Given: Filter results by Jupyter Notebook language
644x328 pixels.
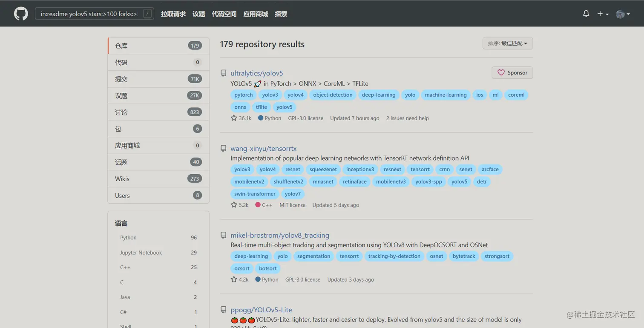Looking at the screenshot, I should [158, 253].
